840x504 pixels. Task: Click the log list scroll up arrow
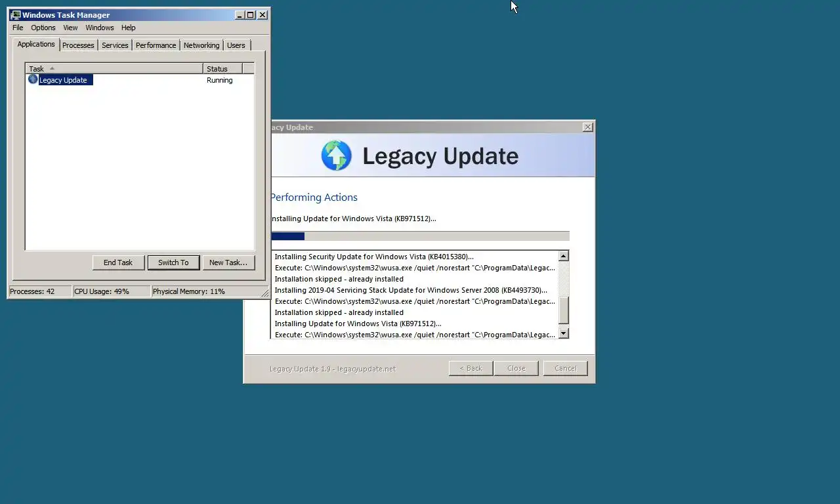coord(563,256)
